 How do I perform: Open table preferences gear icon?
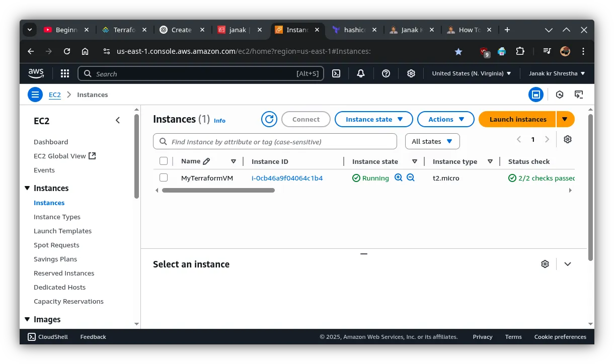pyautogui.click(x=568, y=139)
